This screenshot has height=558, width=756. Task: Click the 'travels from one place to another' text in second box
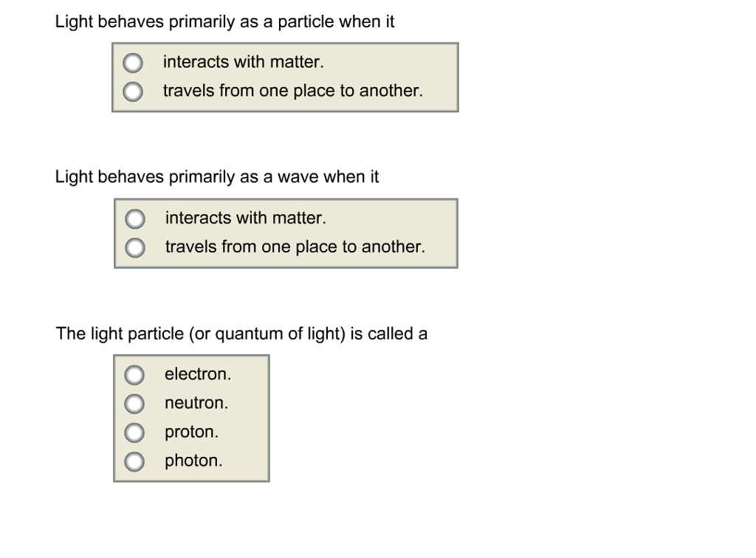[x=295, y=247]
